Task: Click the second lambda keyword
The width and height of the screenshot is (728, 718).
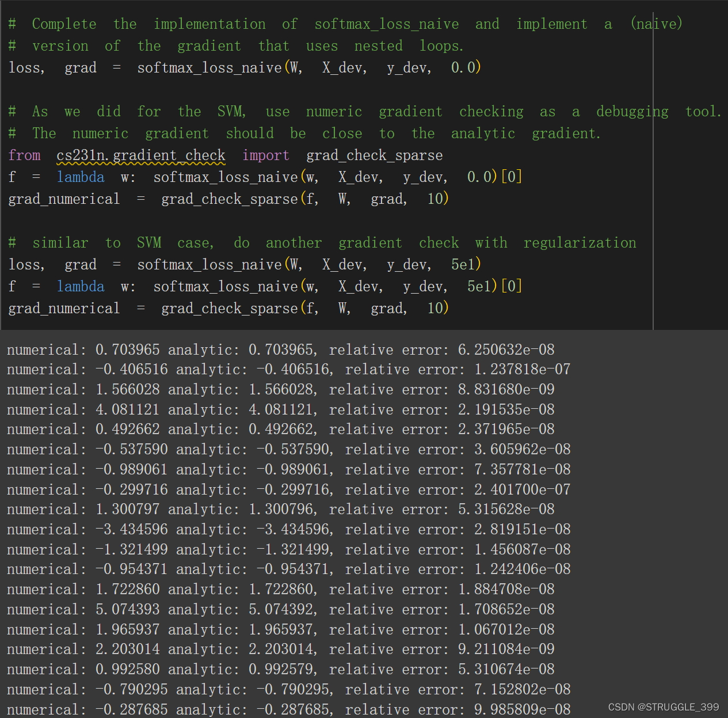Action: [x=81, y=287]
